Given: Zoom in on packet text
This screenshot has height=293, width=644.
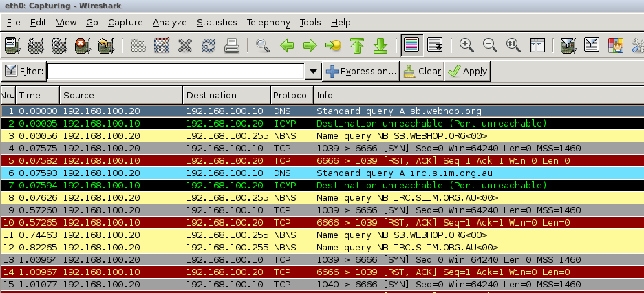Looking at the screenshot, I should (466, 45).
